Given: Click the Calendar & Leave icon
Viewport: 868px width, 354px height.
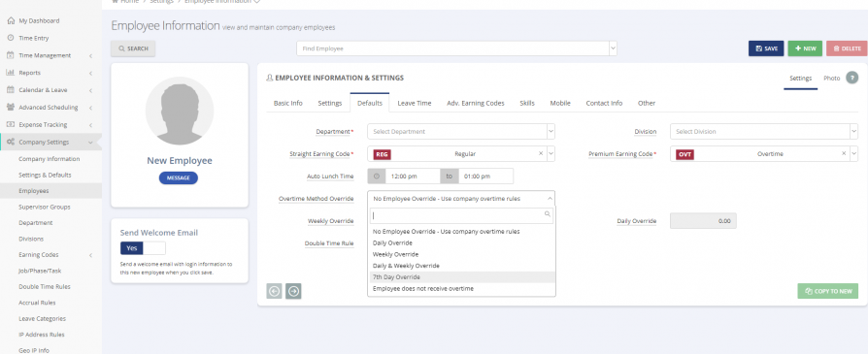Looking at the screenshot, I should [x=11, y=89].
